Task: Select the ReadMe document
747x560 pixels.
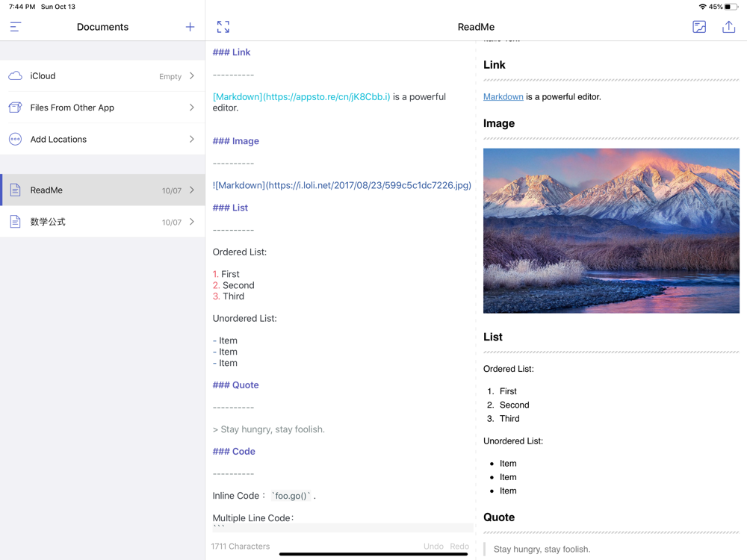Action: pyautogui.click(x=102, y=190)
